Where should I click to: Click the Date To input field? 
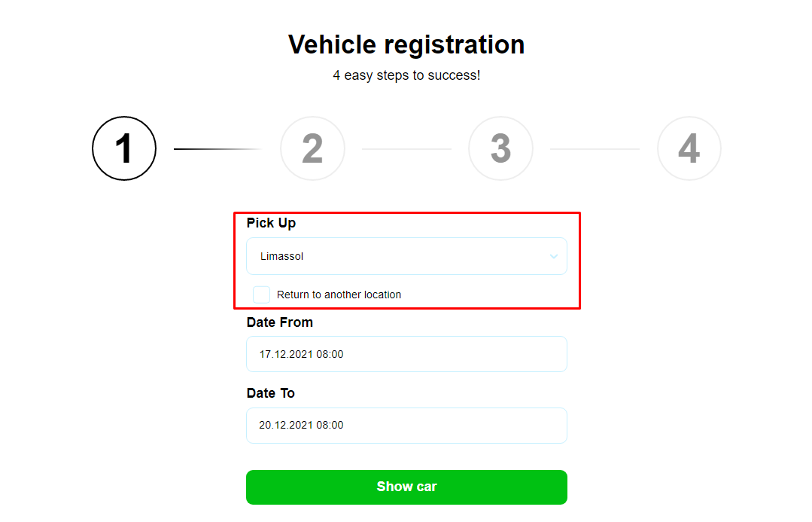406,426
